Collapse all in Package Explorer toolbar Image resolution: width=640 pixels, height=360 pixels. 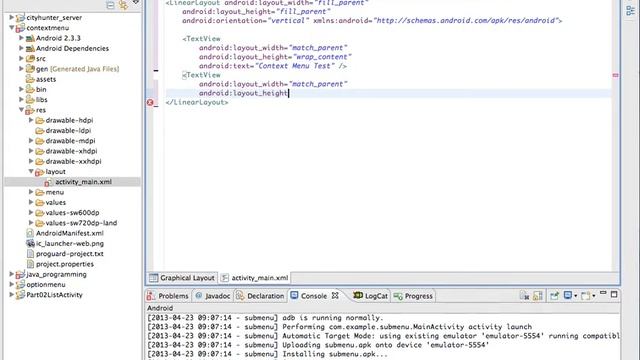[110, 5]
